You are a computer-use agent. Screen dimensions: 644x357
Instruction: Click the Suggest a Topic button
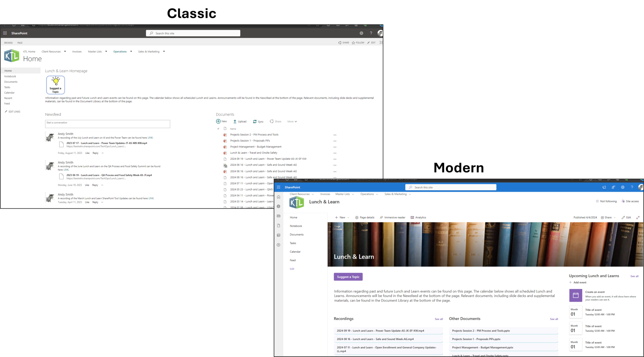coord(348,277)
